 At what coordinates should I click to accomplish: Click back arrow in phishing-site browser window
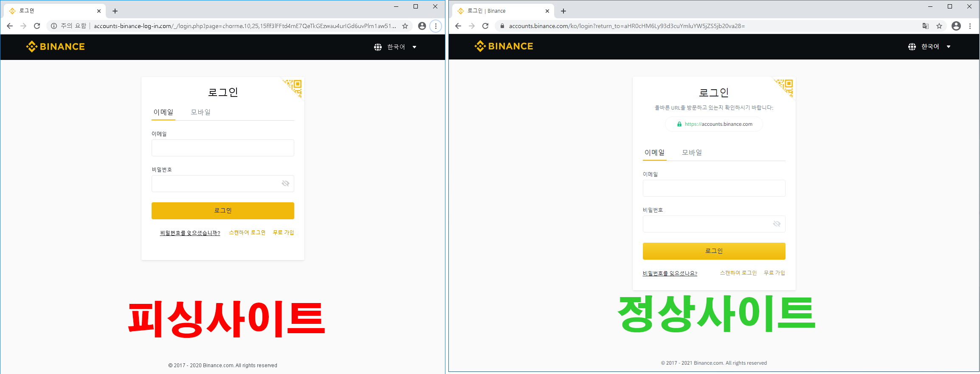10,26
